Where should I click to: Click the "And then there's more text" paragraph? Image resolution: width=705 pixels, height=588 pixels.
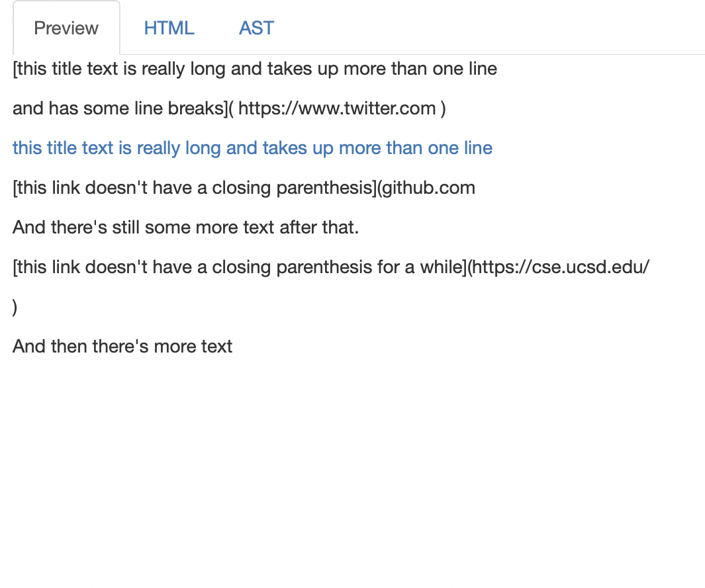(122, 347)
